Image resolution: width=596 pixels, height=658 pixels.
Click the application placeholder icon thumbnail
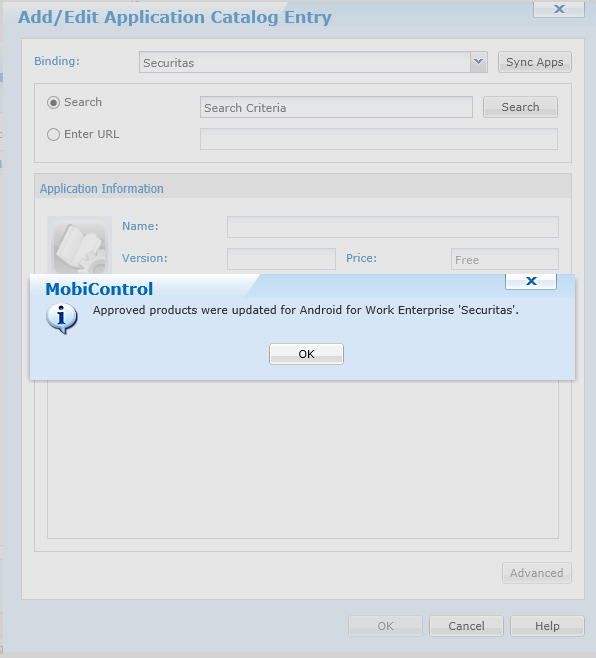click(x=79, y=245)
